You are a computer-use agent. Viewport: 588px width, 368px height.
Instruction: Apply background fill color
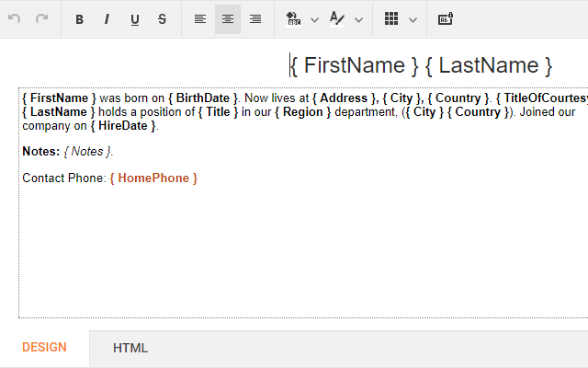(x=293, y=19)
